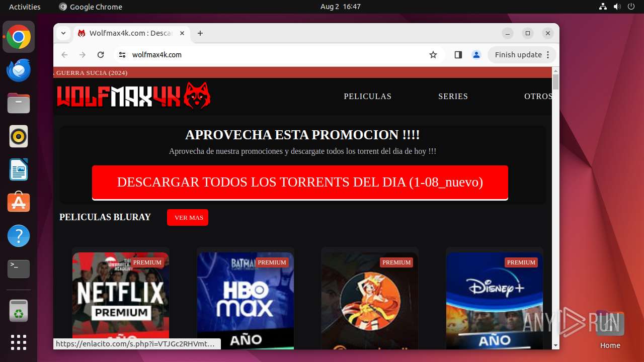Click the vertical scrollbar thumb
The width and height of the screenshot is (644, 362).
point(555,81)
